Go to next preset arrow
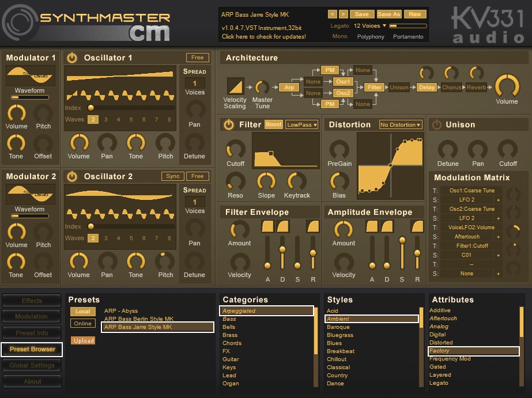Image resolution: width=532 pixels, height=398 pixels. pos(344,14)
